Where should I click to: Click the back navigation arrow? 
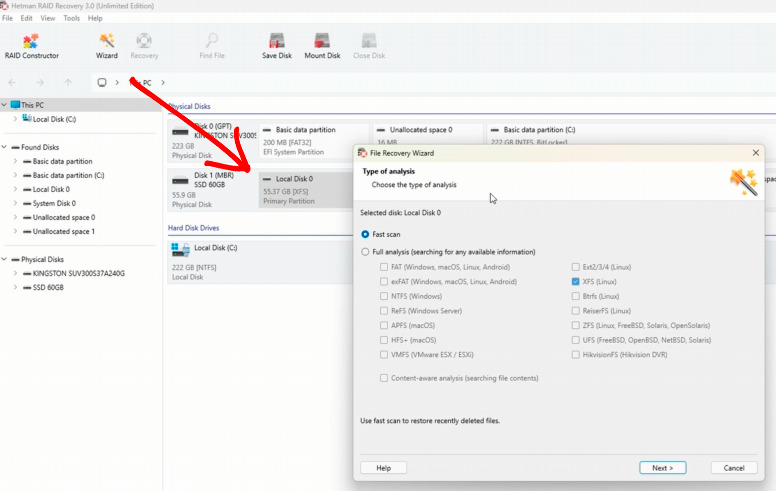[x=12, y=83]
